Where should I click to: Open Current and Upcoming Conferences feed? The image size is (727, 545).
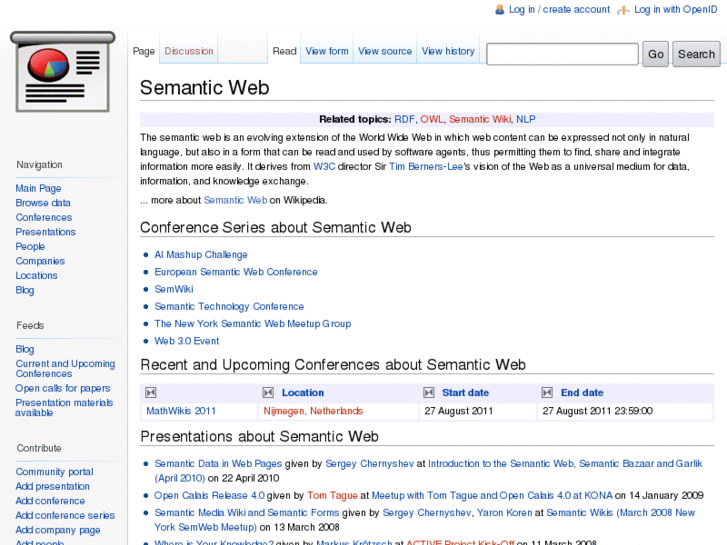coord(65,368)
